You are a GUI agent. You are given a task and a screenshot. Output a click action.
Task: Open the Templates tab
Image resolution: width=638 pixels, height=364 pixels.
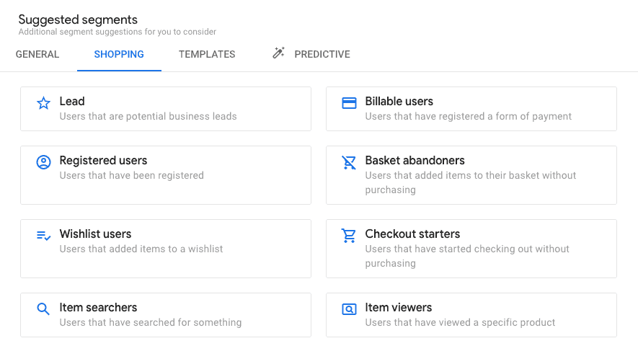(x=207, y=54)
